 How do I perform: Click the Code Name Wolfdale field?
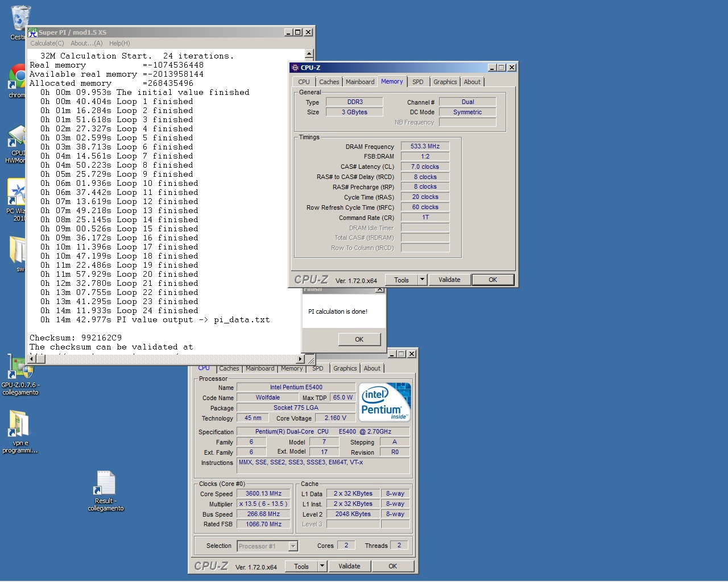click(267, 397)
